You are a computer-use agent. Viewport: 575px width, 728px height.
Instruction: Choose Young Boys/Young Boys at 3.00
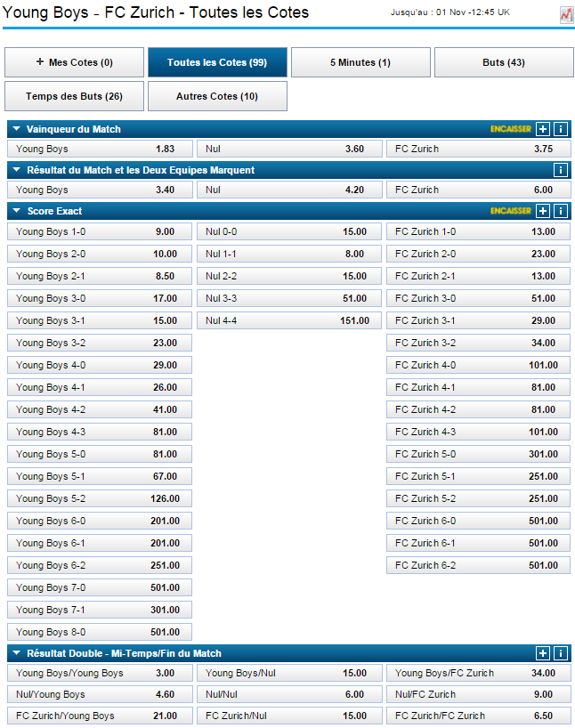[100, 673]
